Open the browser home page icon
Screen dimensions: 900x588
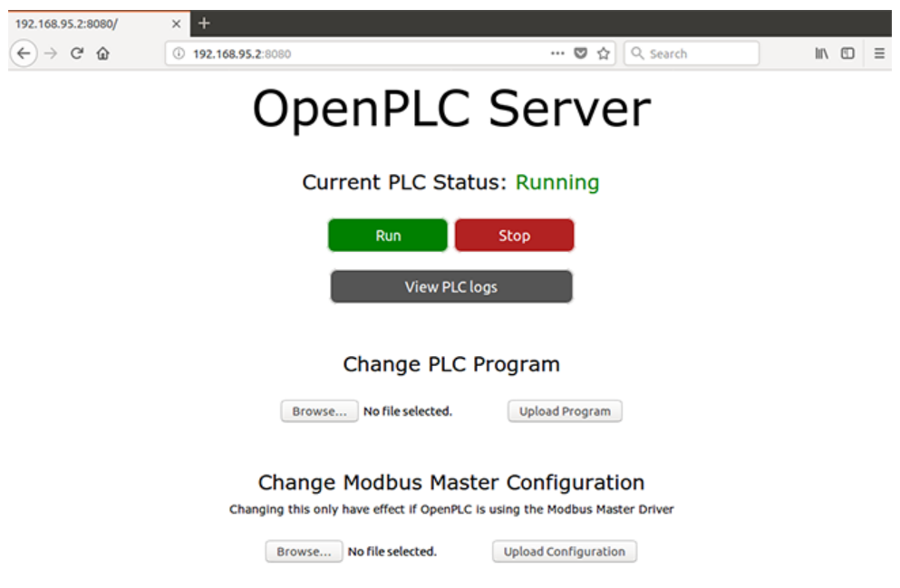point(102,54)
